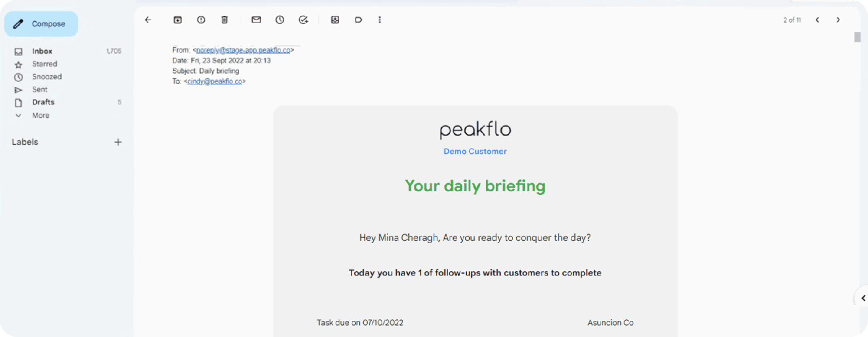Show the collapsed side panel arrow
The height and width of the screenshot is (337, 868).
(x=863, y=298)
